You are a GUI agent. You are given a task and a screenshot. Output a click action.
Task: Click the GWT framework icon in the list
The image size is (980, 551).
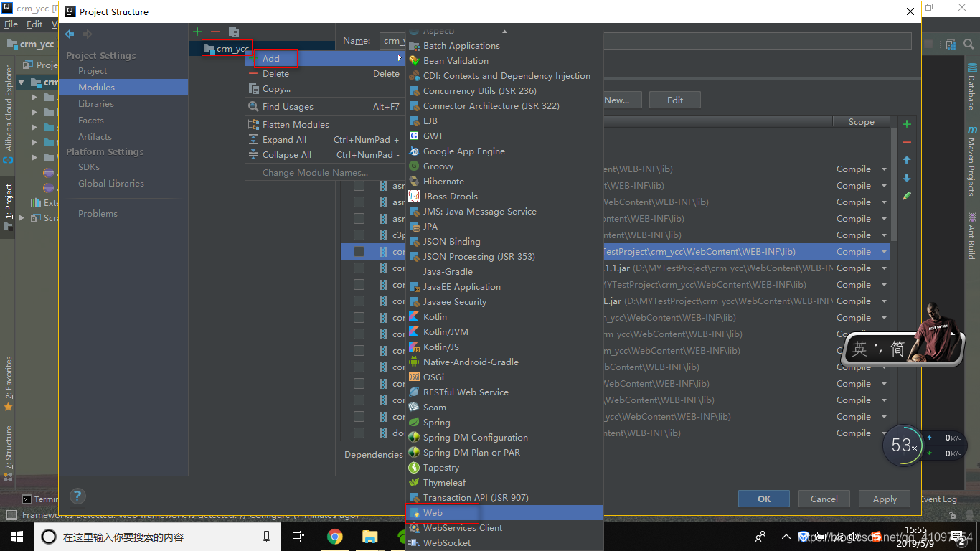[x=414, y=136]
